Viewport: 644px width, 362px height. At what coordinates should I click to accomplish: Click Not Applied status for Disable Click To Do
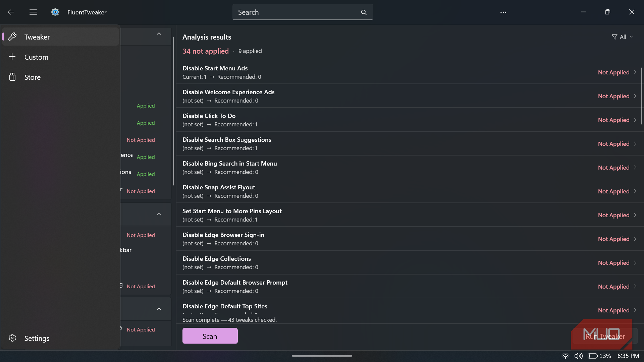click(x=613, y=120)
